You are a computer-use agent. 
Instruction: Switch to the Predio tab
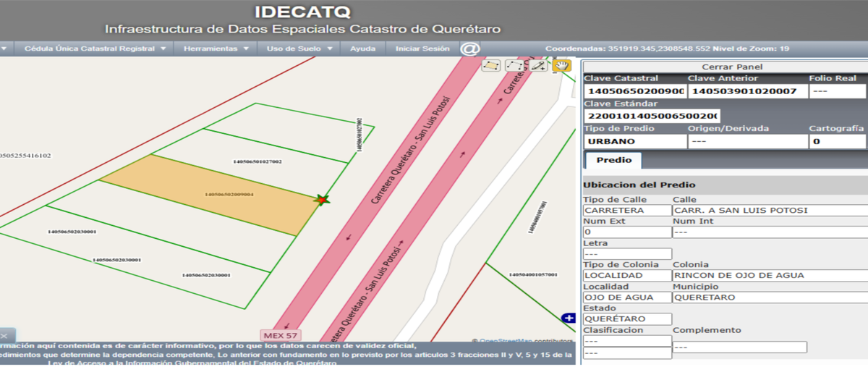[613, 160]
